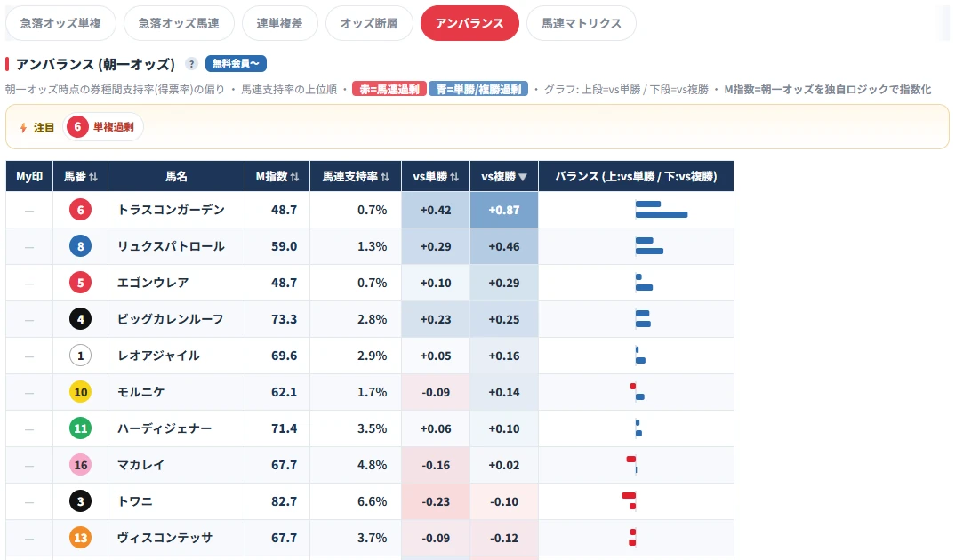955x560 pixels.
Task: Switch to 急落オッズ馬連 tab
Action: (179, 23)
